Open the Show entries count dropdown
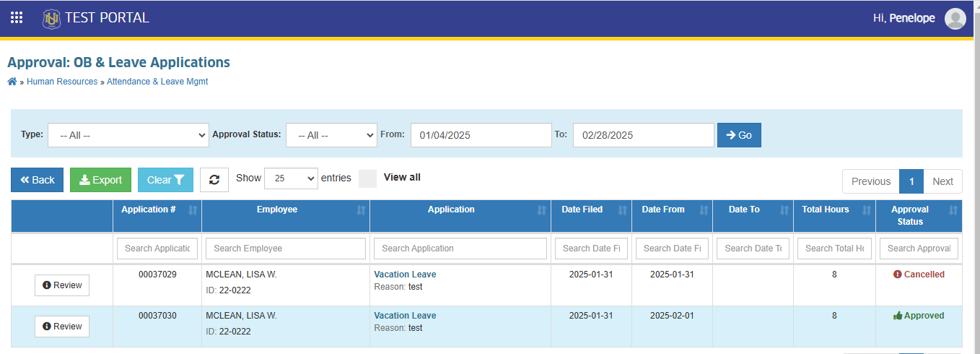Viewport: 980px width, 354px height. coord(292,178)
